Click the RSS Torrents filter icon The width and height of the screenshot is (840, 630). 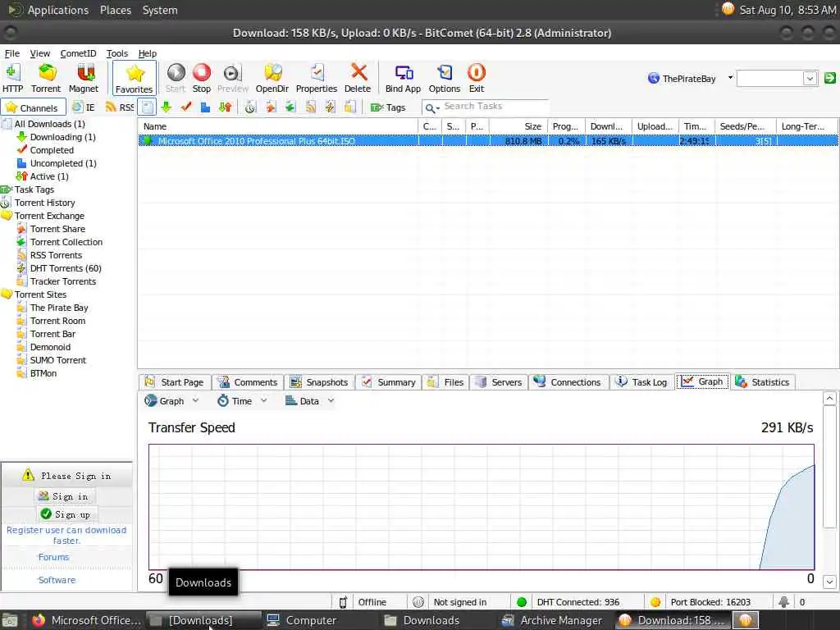click(310, 107)
